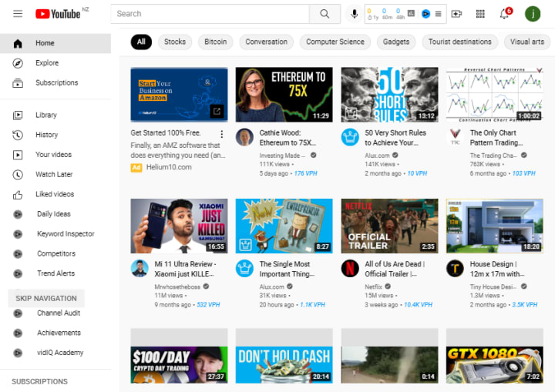Screen dimensions: 555x392
Task: Open the vidIQ toolbar menu lines icon
Action: tap(438, 14)
